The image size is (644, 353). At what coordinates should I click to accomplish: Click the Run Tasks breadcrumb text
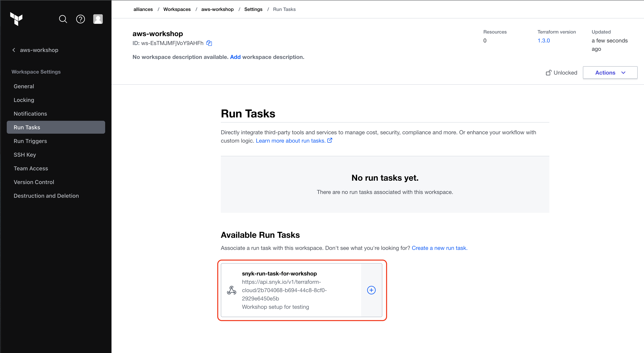click(x=284, y=9)
